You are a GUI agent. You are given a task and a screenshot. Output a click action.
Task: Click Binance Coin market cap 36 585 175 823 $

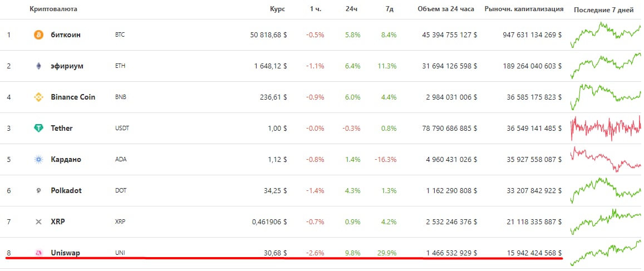(x=534, y=97)
